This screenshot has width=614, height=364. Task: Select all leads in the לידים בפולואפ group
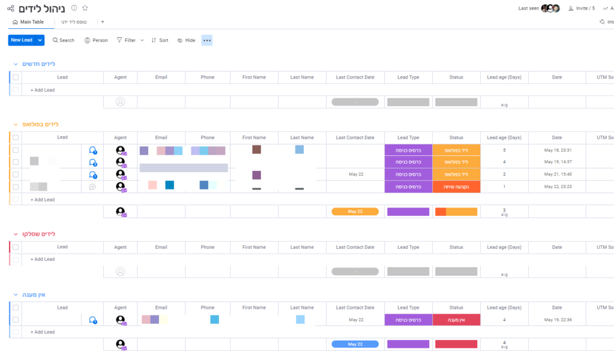pos(16,137)
